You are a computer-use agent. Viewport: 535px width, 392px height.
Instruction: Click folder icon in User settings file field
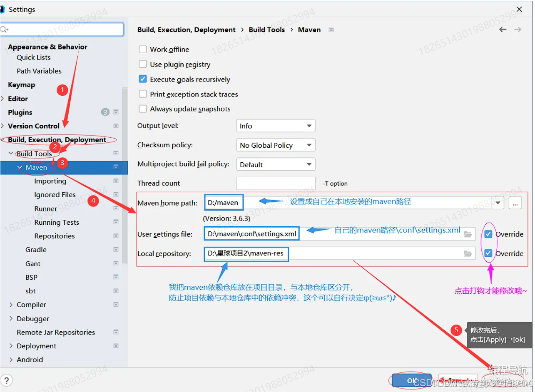point(468,234)
